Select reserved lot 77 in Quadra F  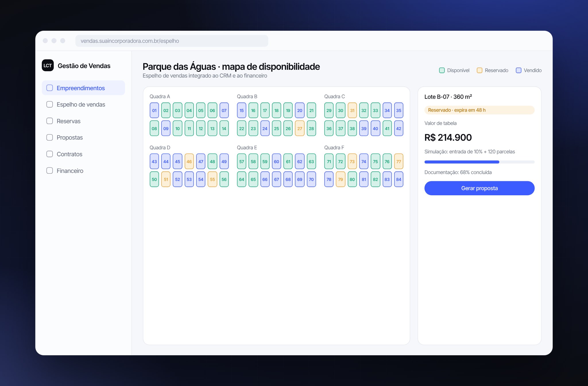coord(399,161)
